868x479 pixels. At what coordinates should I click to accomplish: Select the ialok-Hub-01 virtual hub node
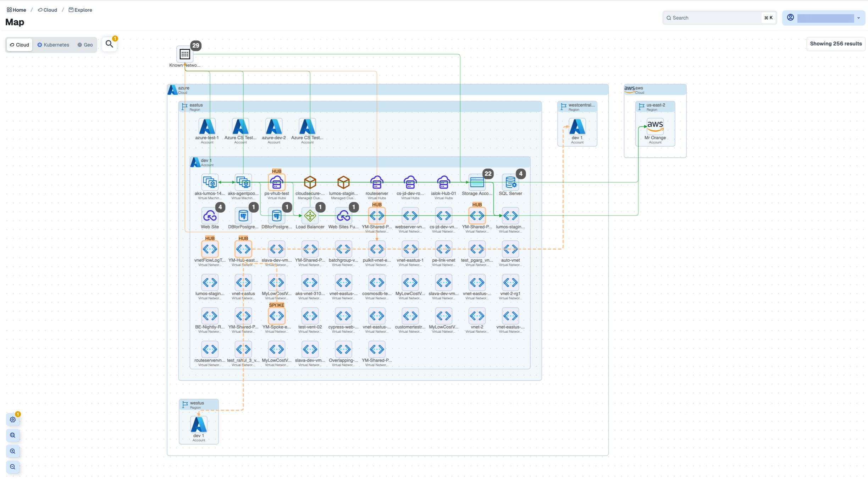pyautogui.click(x=443, y=183)
